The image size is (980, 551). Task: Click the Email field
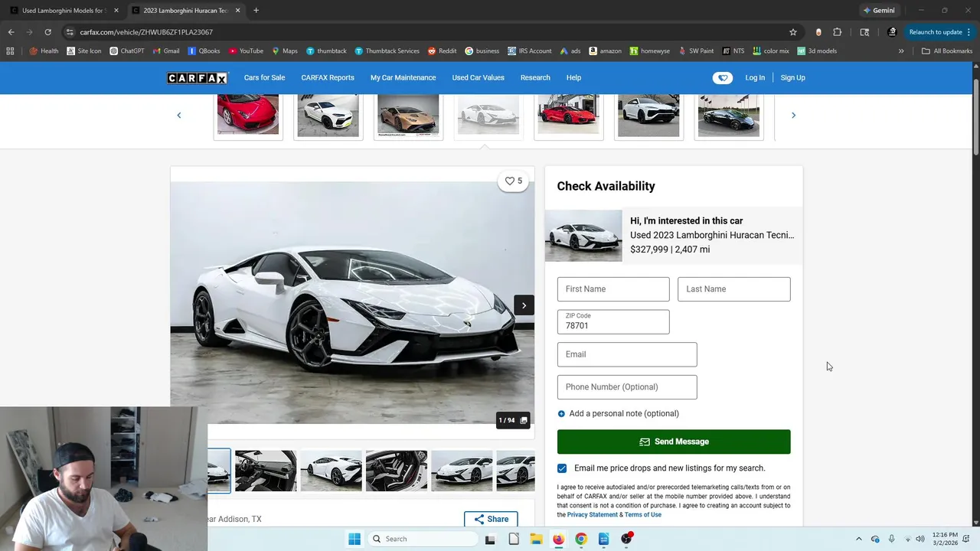point(627,354)
